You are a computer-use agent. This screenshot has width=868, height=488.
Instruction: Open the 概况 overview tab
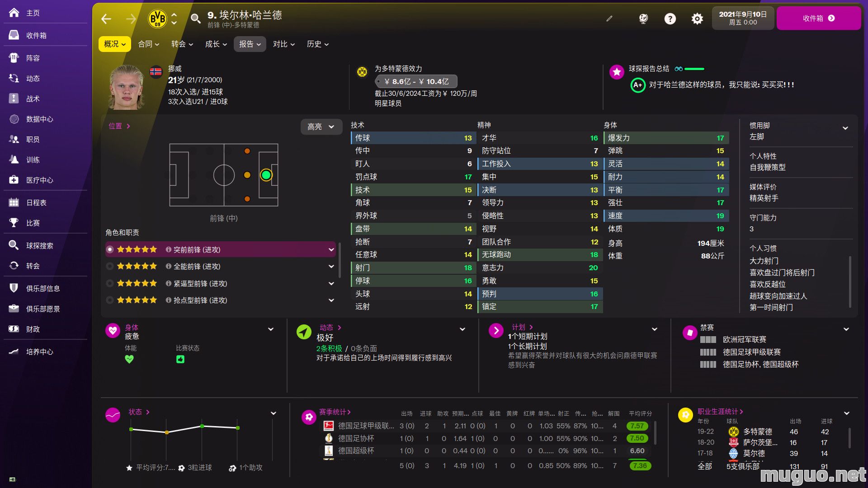[115, 44]
